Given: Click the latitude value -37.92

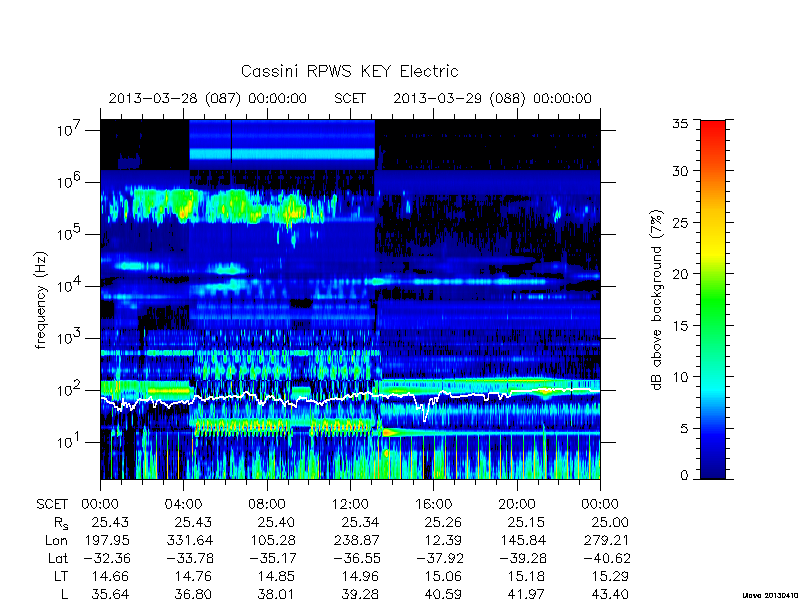Looking at the screenshot, I should (439, 558).
